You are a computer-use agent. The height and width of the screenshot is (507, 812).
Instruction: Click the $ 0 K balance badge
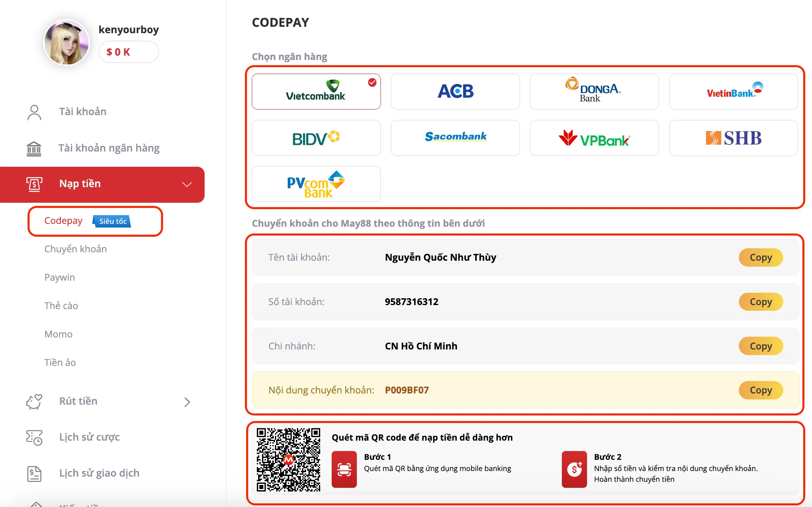129,52
